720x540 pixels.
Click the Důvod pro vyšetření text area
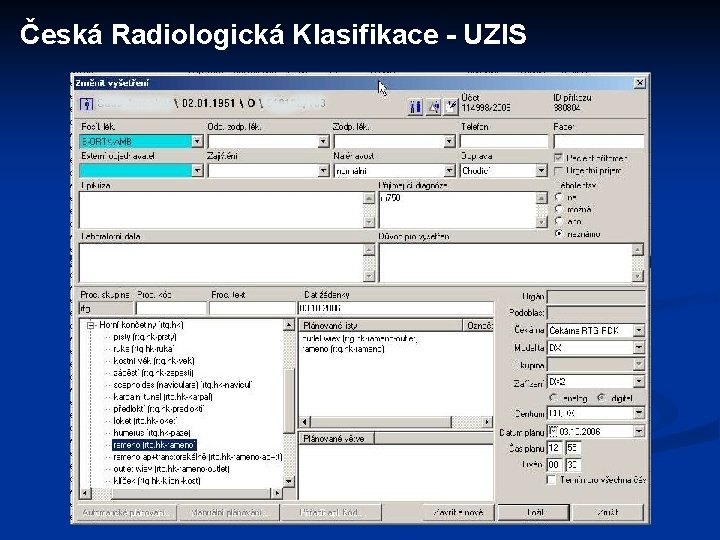[506, 263]
